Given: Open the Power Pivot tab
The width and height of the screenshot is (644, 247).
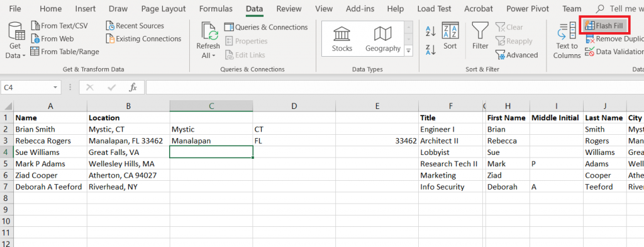Looking at the screenshot, I should 528,9.
